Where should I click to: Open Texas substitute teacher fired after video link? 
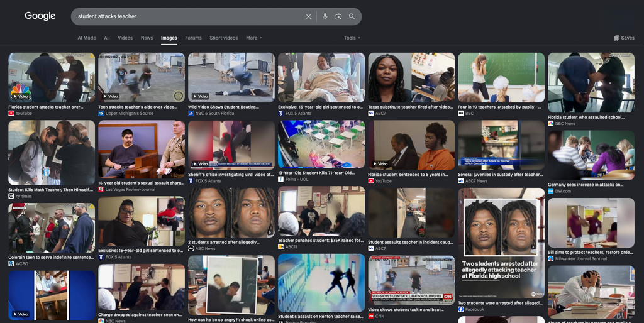[410, 107]
